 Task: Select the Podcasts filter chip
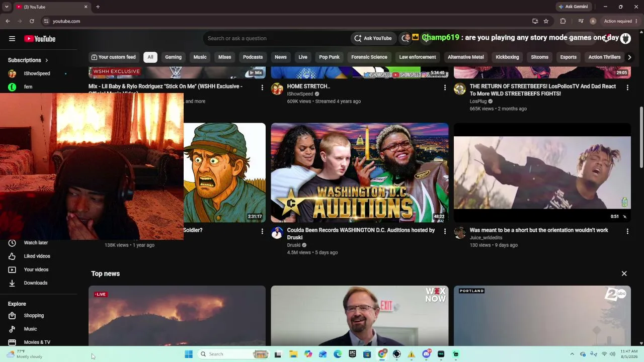(x=253, y=57)
